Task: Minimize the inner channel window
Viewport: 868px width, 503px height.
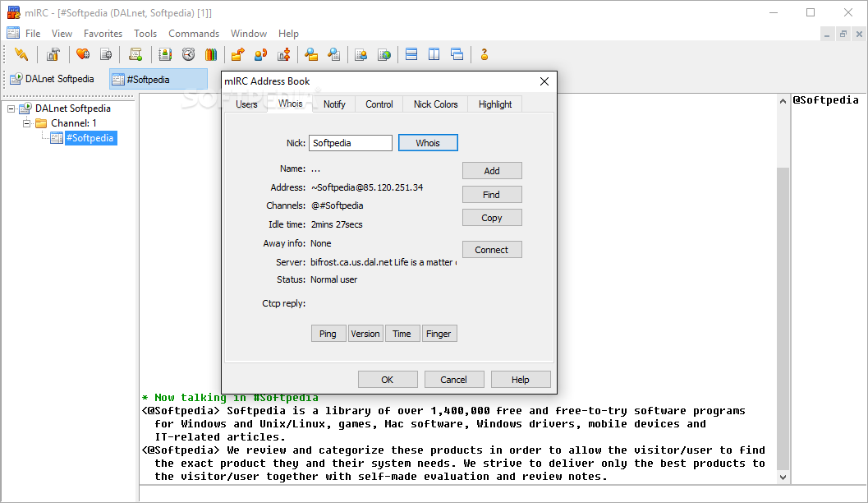Action: tap(827, 34)
